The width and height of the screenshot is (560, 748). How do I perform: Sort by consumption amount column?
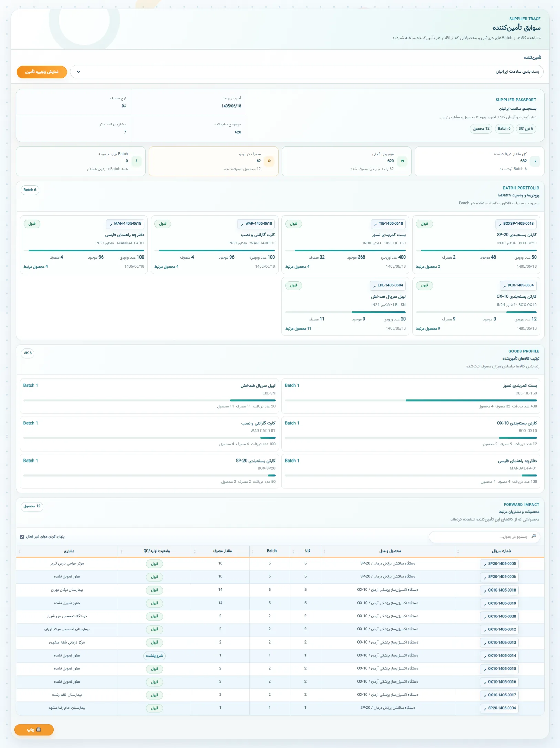point(220,551)
